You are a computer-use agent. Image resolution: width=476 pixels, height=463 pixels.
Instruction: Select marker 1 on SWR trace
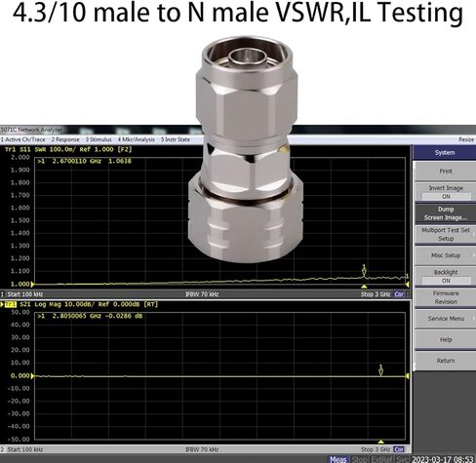364,271
